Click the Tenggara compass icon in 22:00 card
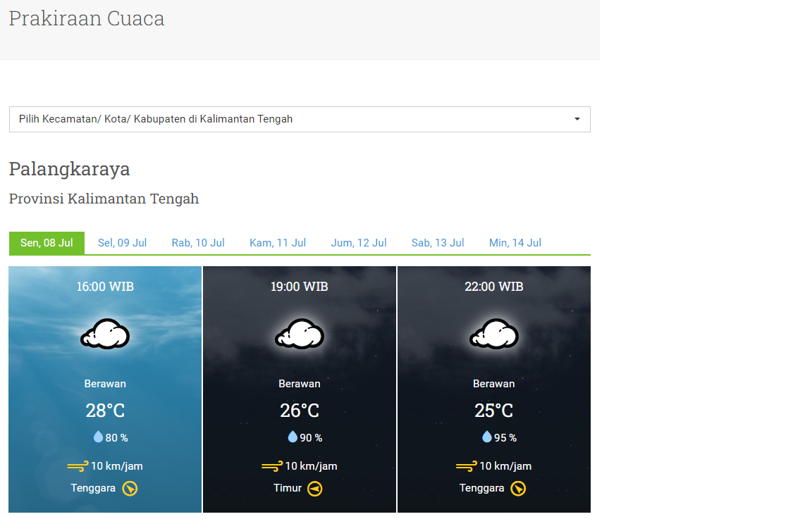The height and width of the screenshot is (519, 812). click(x=518, y=489)
